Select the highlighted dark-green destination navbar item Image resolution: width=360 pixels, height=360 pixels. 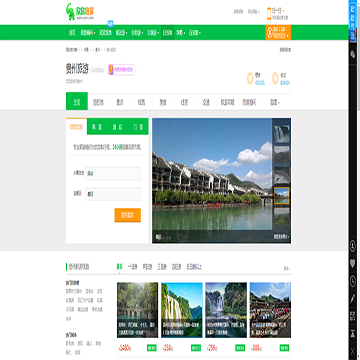[x=168, y=33]
